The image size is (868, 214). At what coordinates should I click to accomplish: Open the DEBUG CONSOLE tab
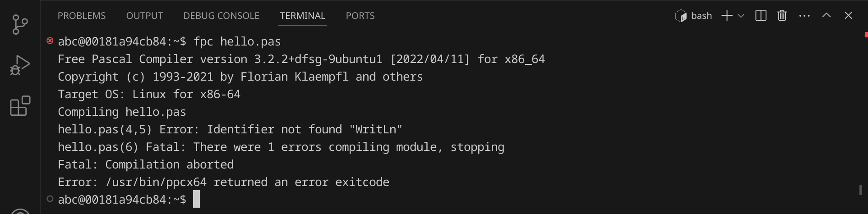pyautogui.click(x=221, y=16)
